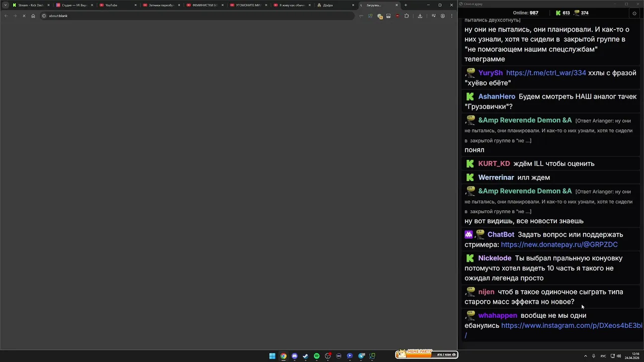Viewport: 644px width, 362px height.
Task: Click the Meme Party progress bar
Action: pyautogui.click(x=427, y=354)
